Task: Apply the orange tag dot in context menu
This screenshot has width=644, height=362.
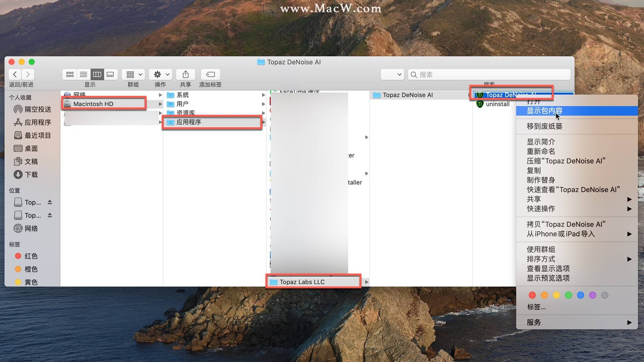Action: (x=544, y=295)
